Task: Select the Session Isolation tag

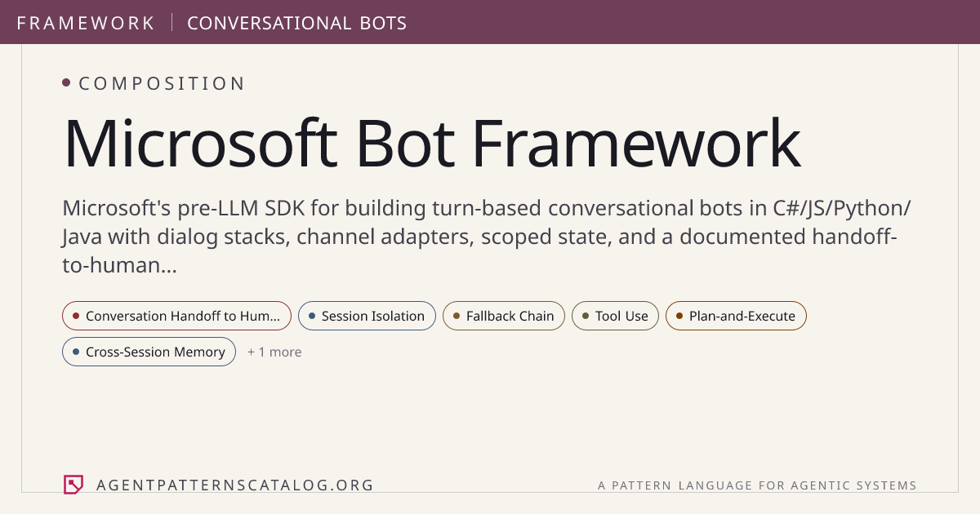Action: [x=367, y=316]
